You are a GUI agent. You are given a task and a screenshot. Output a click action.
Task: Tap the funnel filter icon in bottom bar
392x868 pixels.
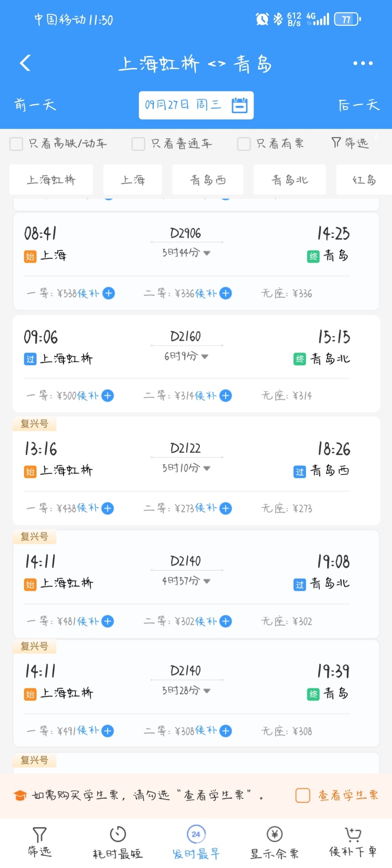click(x=40, y=834)
